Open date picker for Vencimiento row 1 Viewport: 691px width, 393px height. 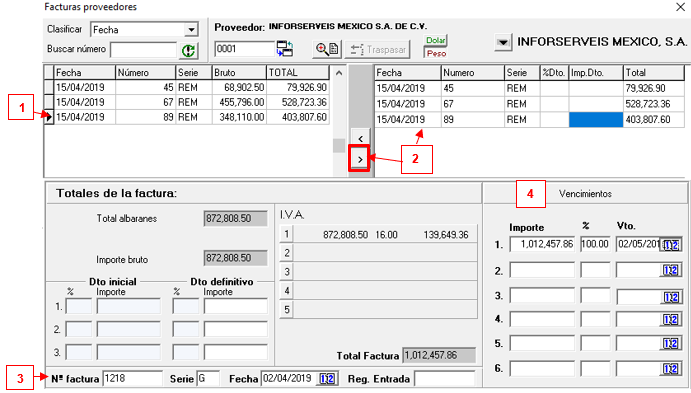(x=670, y=245)
